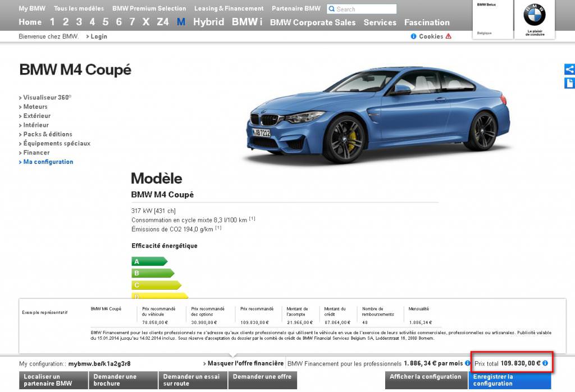The width and height of the screenshot is (575, 392).
Task: Open Packs & éditions in sidebar
Action: click(x=48, y=134)
